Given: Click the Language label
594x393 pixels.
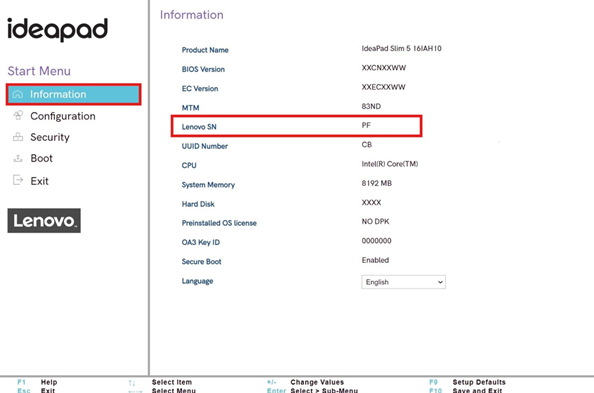Looking at the screenshot, I should 197,281.
